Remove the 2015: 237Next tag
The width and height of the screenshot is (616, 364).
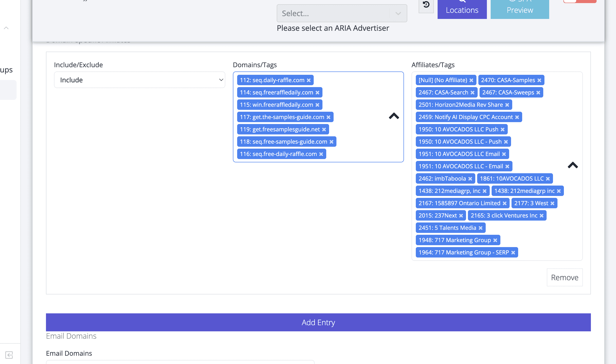click(x=461, y=216)
